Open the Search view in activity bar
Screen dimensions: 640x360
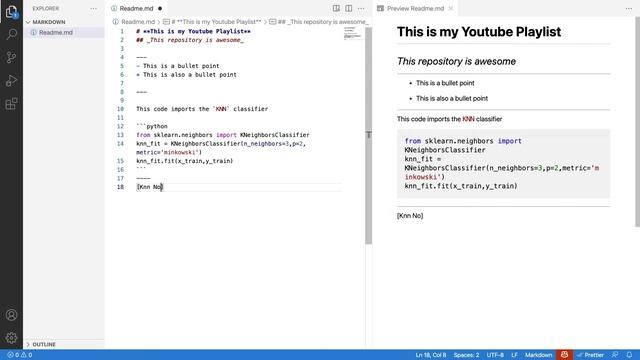point(11,34)
